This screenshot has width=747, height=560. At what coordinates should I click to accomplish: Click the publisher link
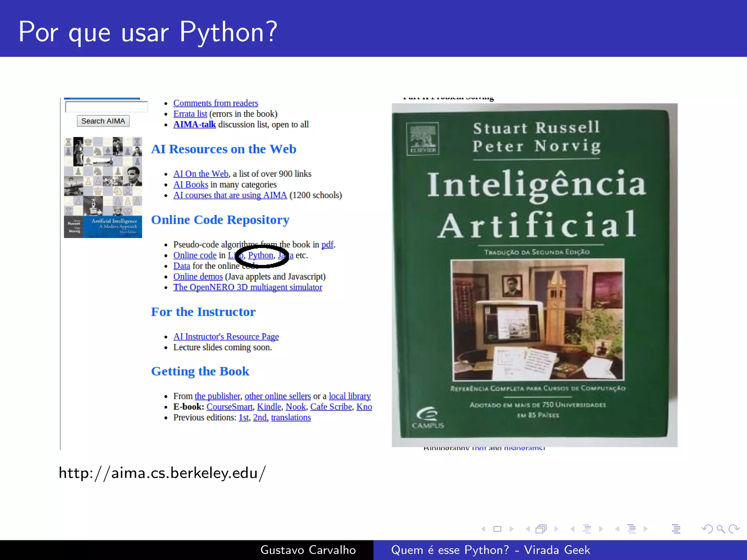pyautogui.click(x=217, y=396)
